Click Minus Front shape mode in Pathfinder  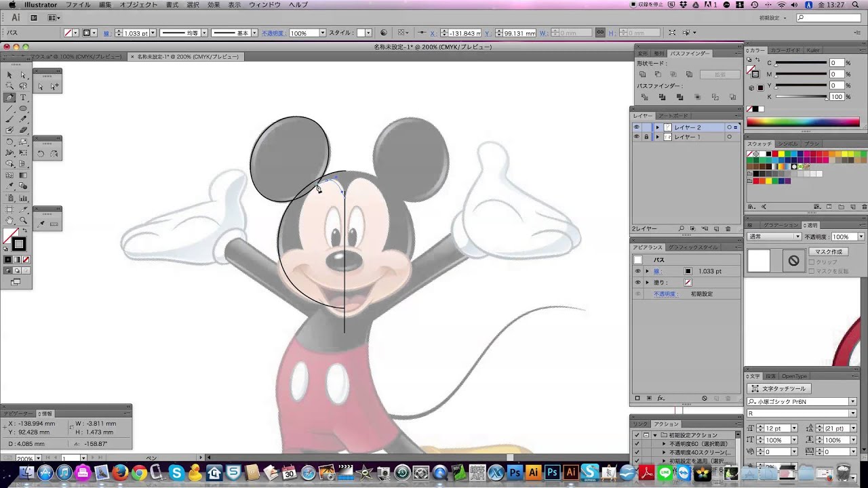[x=658, y=75]
